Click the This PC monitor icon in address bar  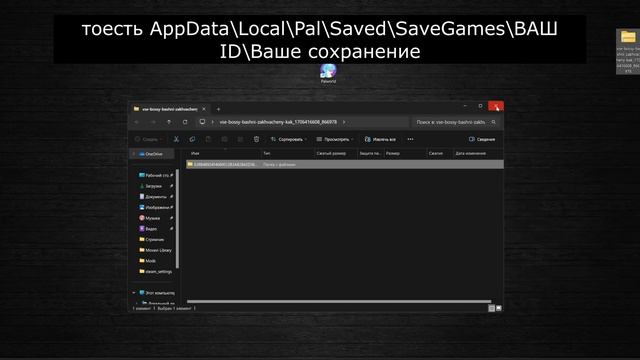[202, 122]
